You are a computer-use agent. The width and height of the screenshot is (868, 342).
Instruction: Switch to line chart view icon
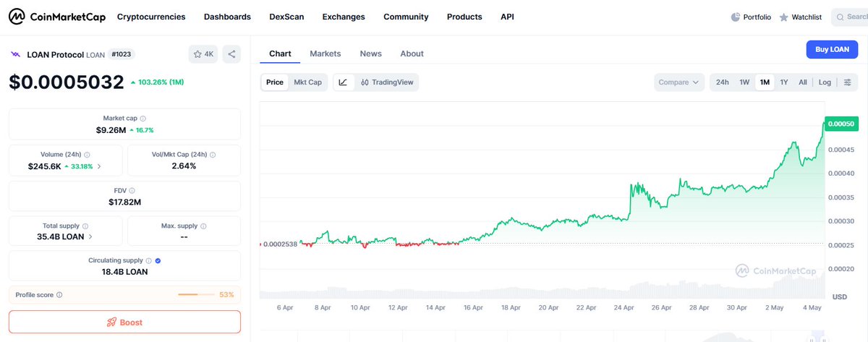click(343, 82)
